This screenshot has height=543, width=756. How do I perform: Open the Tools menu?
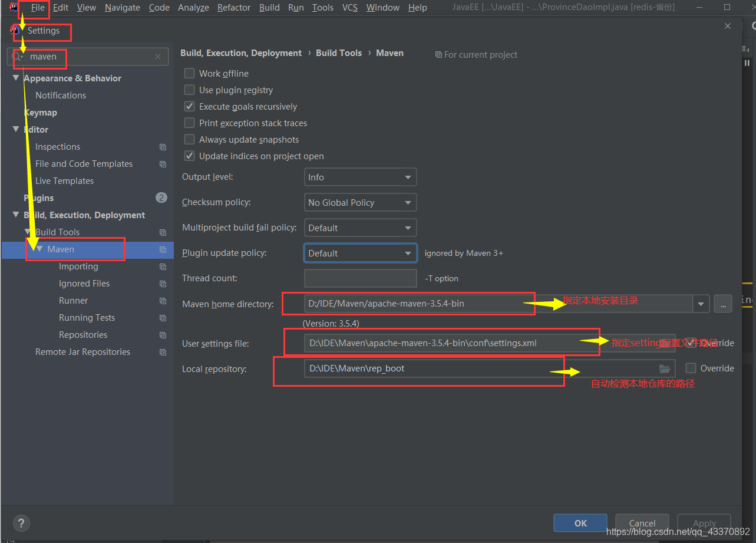[323, 8]
